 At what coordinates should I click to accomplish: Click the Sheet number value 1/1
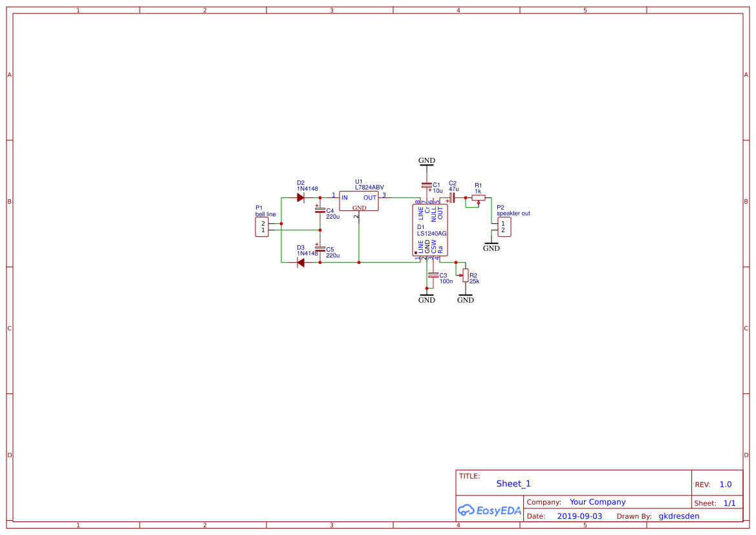tap(729, 503)
